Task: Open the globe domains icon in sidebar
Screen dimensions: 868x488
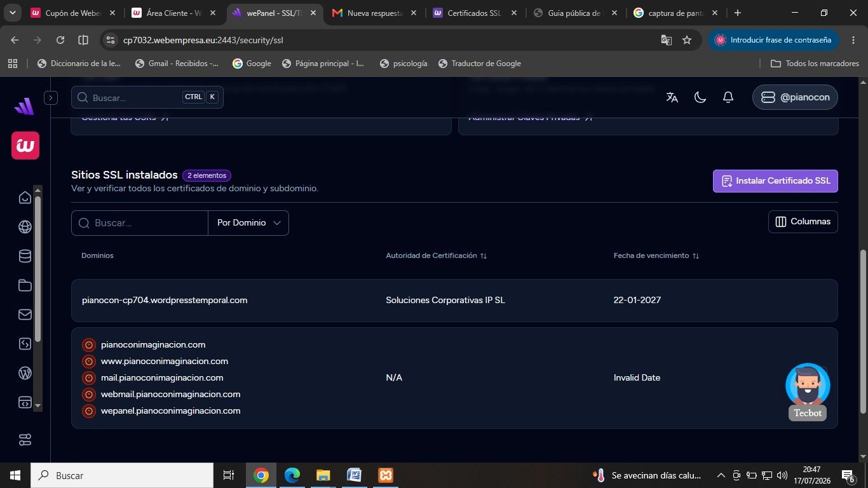Action: pyautogui.click(x=25, y=227)
